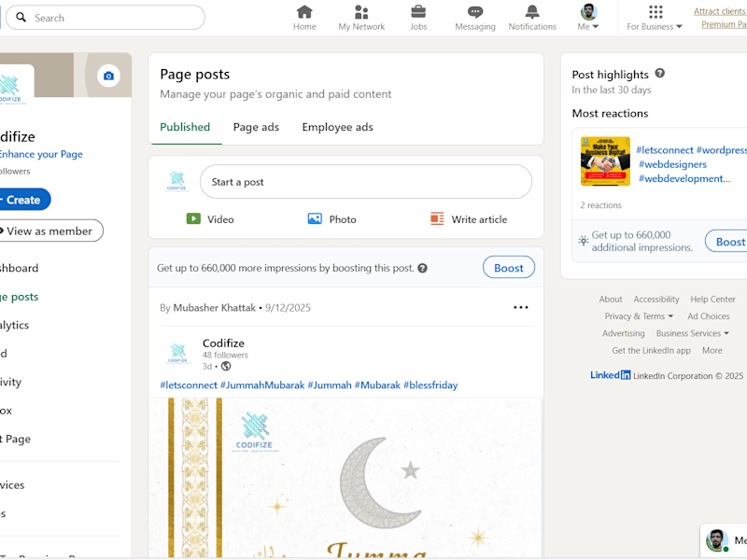Screen dimensions: 747x560
Task: Expand the For Business dropdown
Action: (655, 18)
